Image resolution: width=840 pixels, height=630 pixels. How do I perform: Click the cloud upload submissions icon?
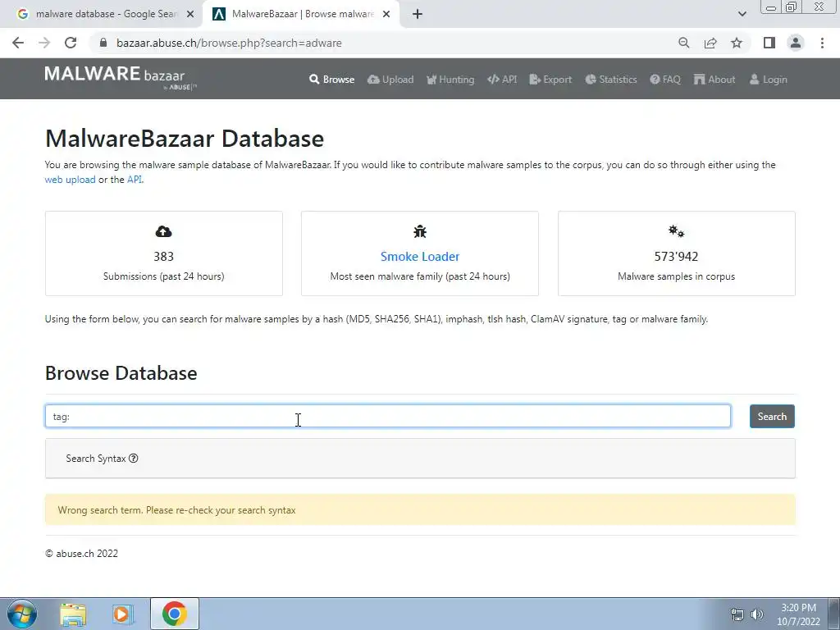tap(163, 231)
